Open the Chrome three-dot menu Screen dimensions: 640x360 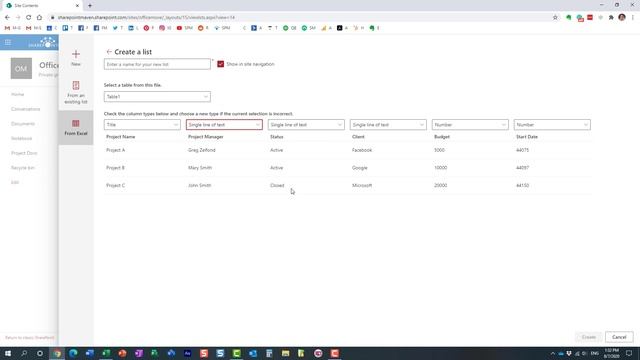pyautogui.click(x=633, y=18)
